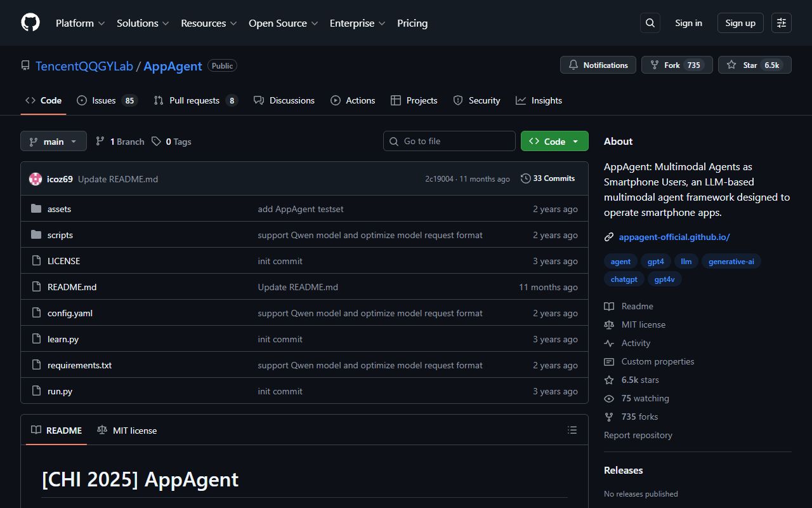
Task: Type in the Go to file search field
Action: [449, 141]
